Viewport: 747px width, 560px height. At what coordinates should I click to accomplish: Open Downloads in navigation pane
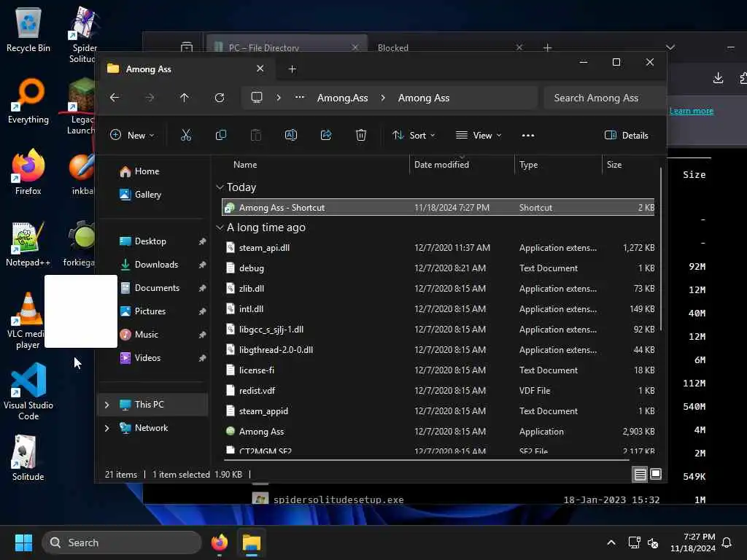156,264
